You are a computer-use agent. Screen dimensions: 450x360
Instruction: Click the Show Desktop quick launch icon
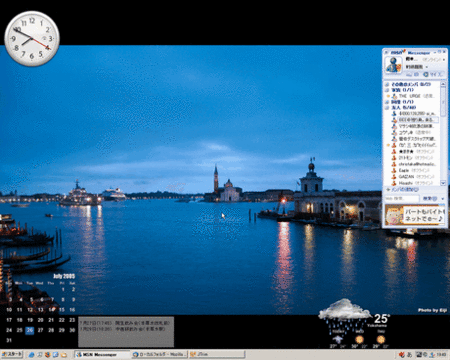40,355
